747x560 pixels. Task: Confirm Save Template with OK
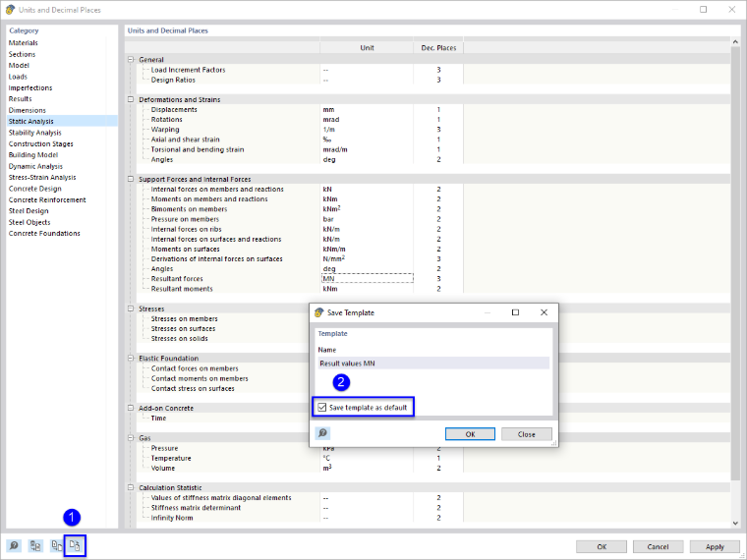point(470,434)
